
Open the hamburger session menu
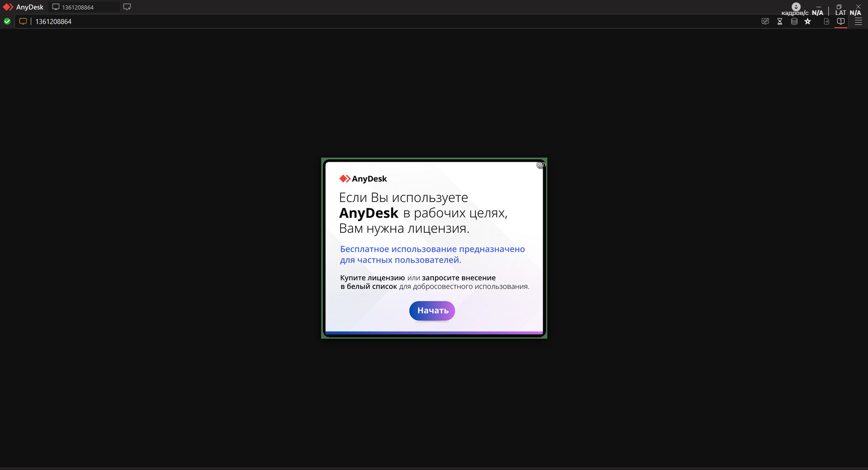[x=859, y=21]
